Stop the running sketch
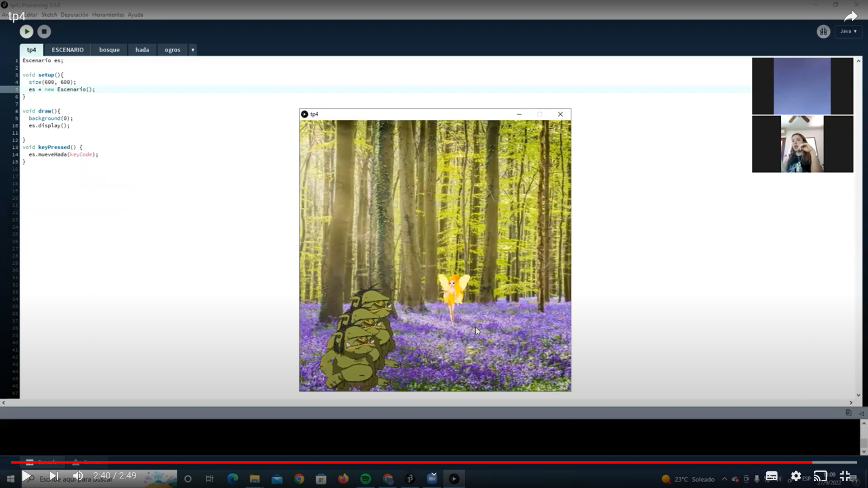Viewport: 868px width, 488px height. coord(44,32)
